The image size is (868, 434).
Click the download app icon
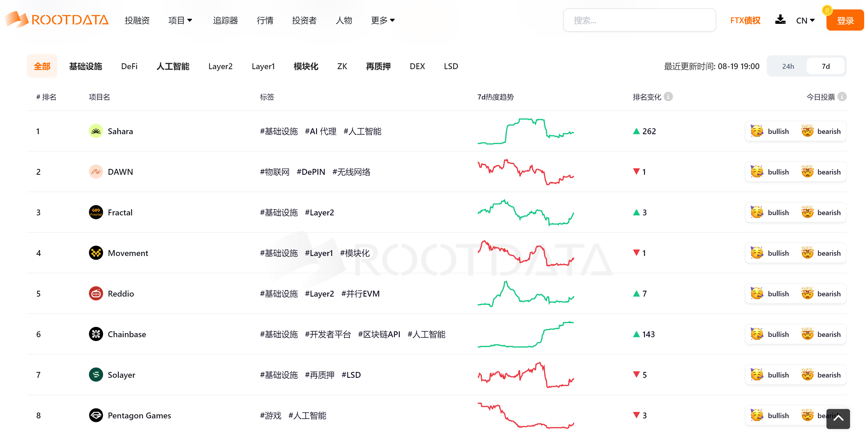tap(780, 20)
